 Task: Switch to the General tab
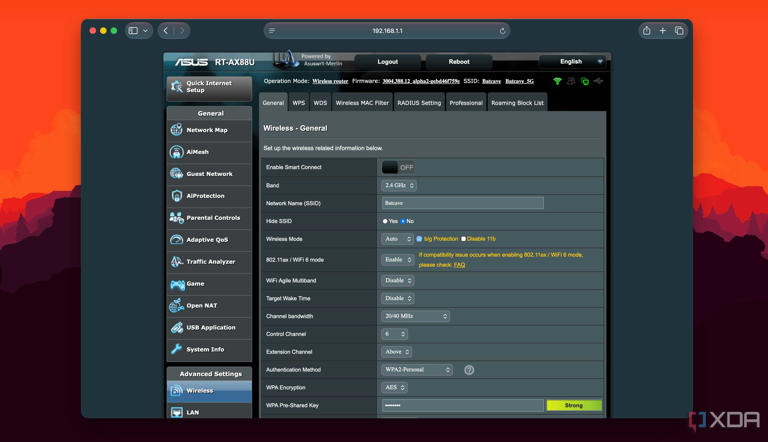click(x=273, y=103)
